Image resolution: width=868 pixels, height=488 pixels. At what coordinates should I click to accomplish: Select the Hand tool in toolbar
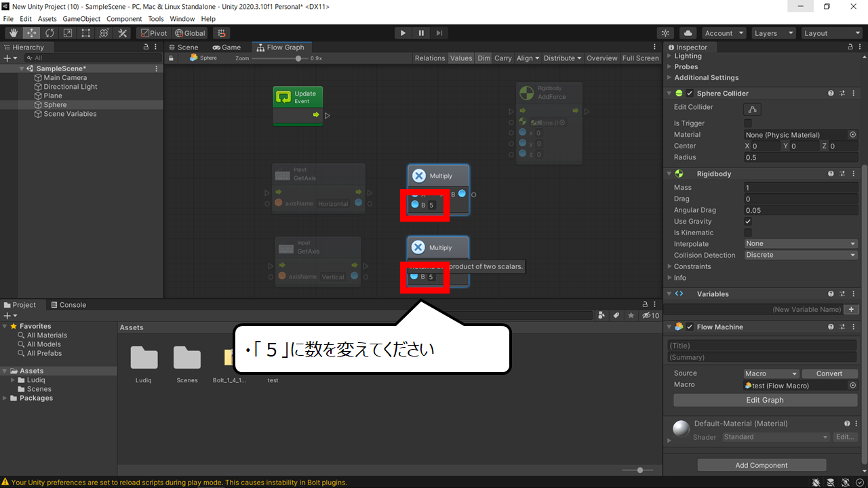point(14,33)
